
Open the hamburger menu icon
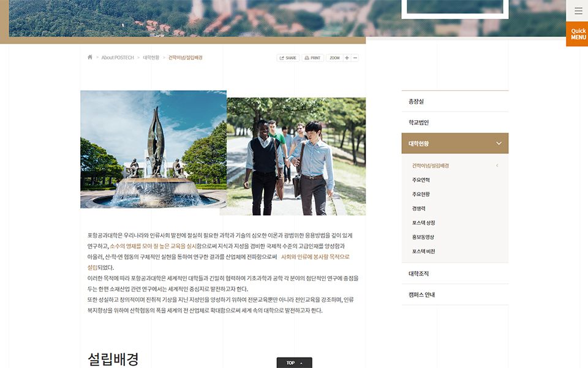tap(578, 11)
